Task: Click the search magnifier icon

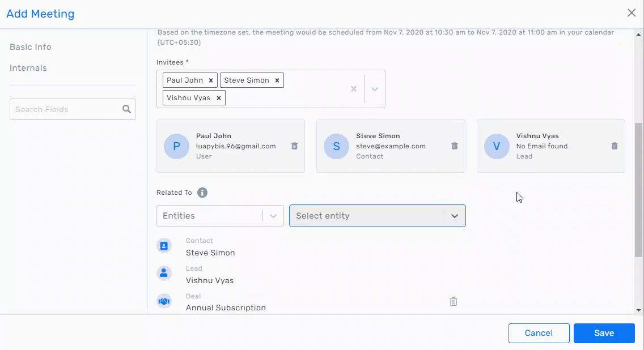Action: [126, 109]
